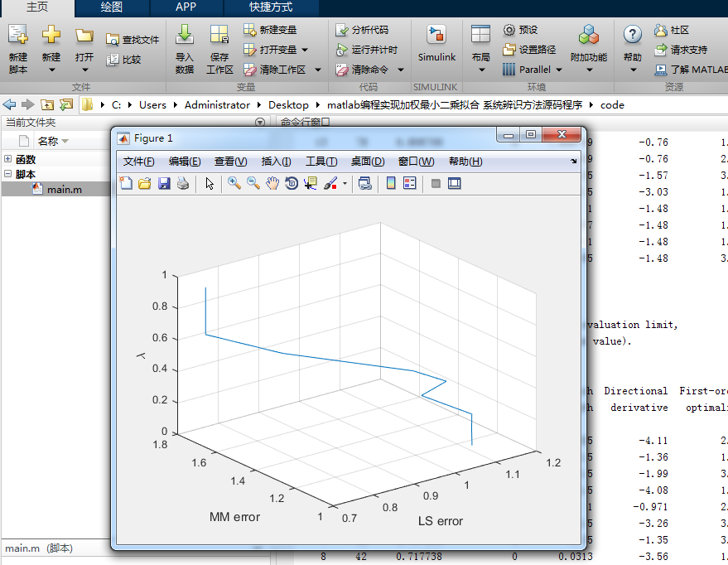Viewport: 728px width, 565px height.
Task: Insert Colorbar in Figure 1
Action: pos(391,183)
